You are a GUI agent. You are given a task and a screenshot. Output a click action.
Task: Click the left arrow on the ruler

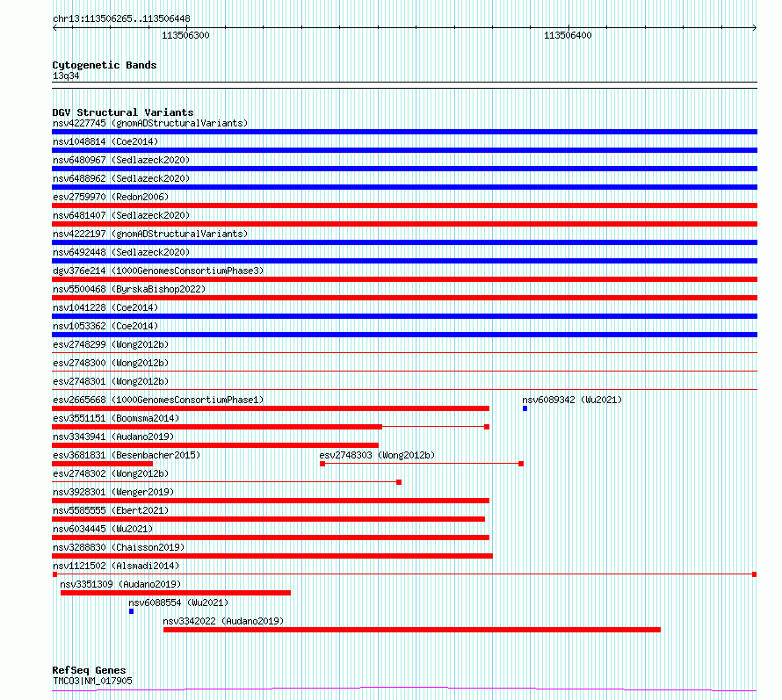pyautogui.click(x=54, y=28)
